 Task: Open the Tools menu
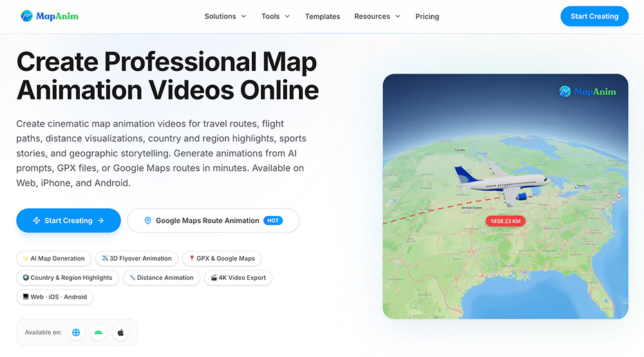(x=276, y=17)
